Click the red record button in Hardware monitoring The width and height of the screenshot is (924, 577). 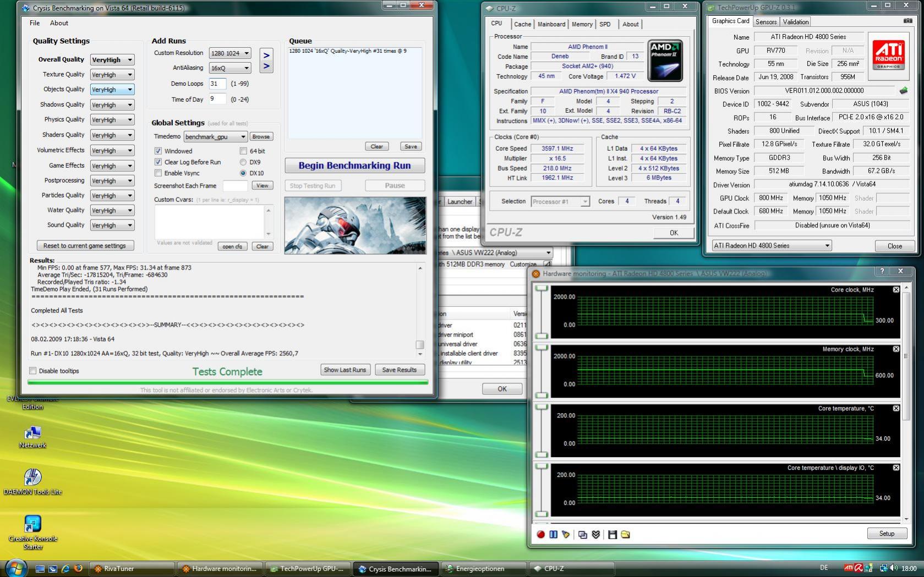coord(540,534)
